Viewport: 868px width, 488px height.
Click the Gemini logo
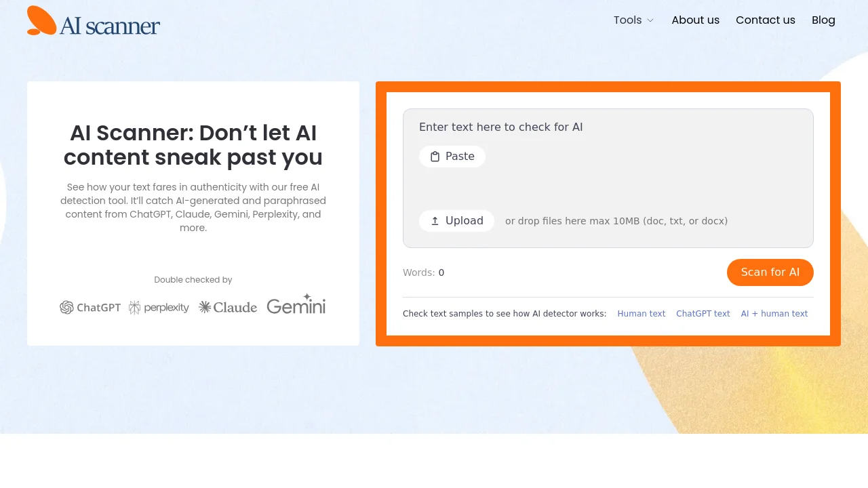pos(296,304)
